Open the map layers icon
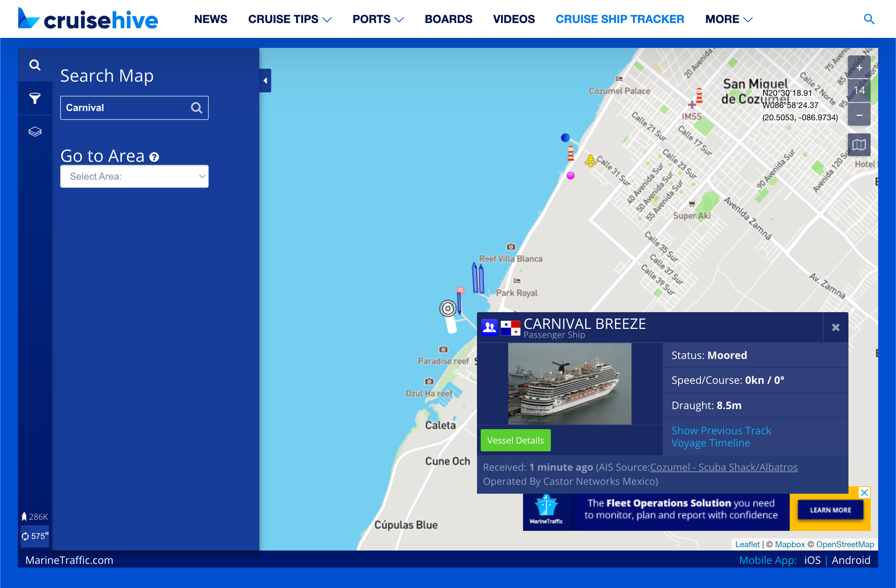 35,132
